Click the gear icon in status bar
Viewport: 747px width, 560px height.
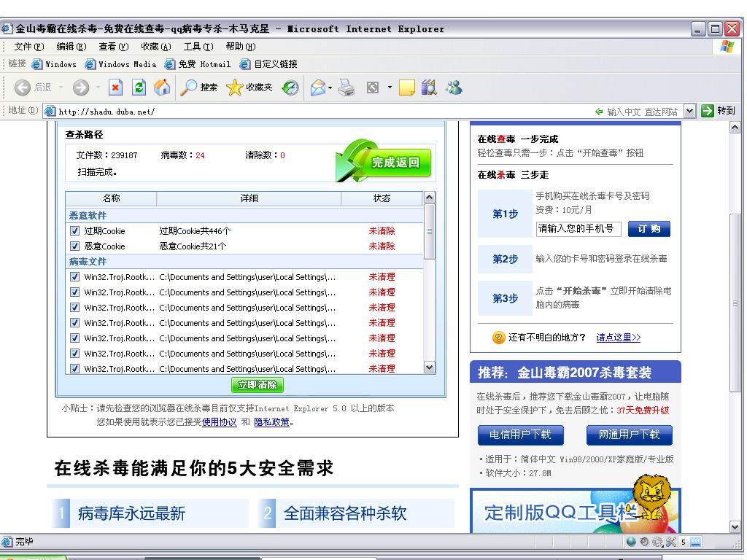pos(657,542)
